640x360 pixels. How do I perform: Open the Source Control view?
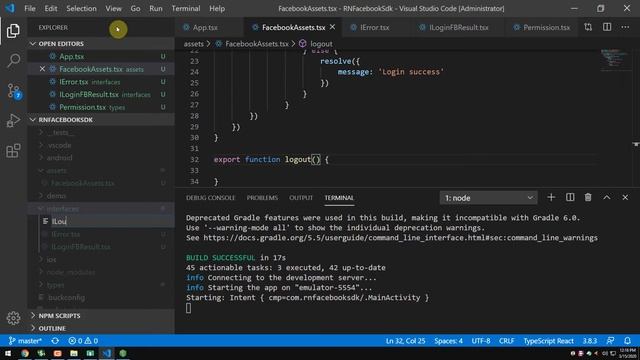pos(13,91)
